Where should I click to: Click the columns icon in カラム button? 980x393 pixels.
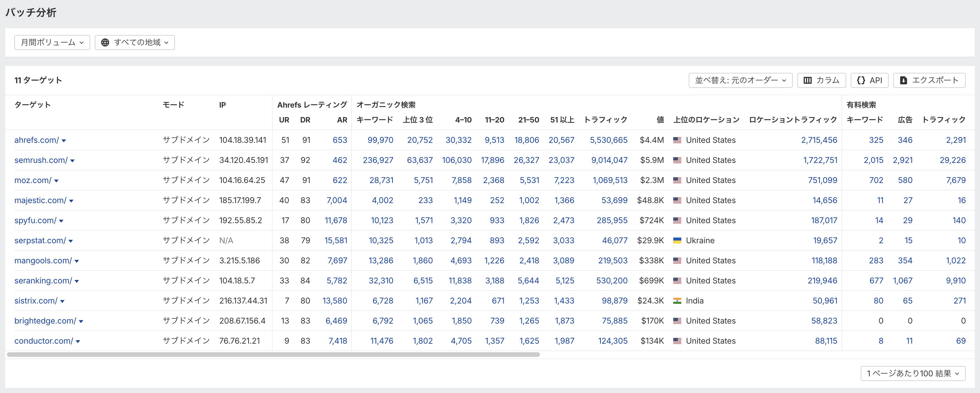pos(807,80)
